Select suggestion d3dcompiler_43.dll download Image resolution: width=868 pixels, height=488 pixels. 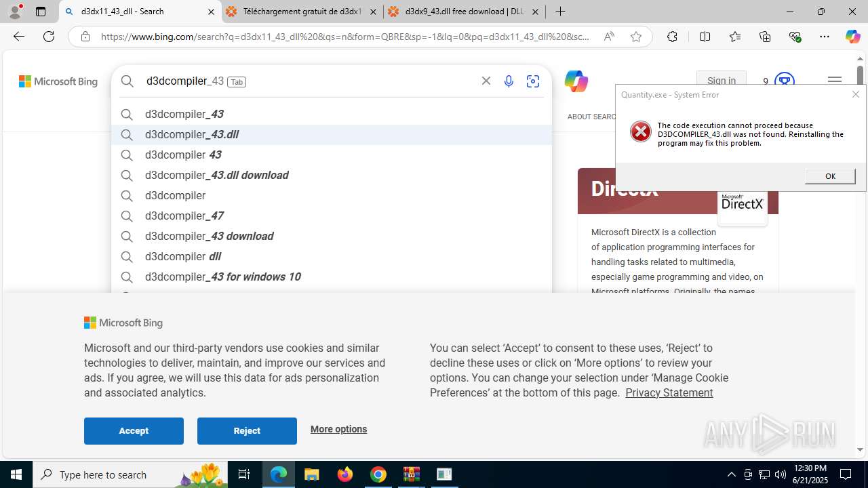[x=332, y=175]
